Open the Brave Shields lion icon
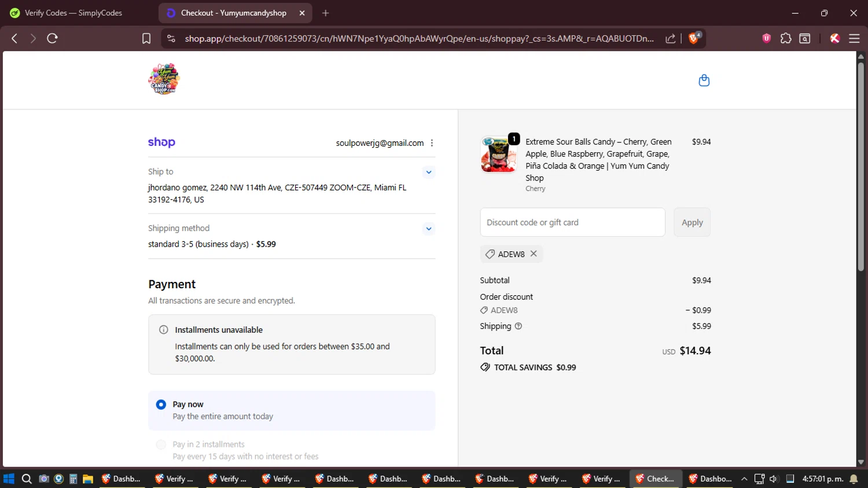The height and width of the screenshot is (488, 868). [694, 38]
